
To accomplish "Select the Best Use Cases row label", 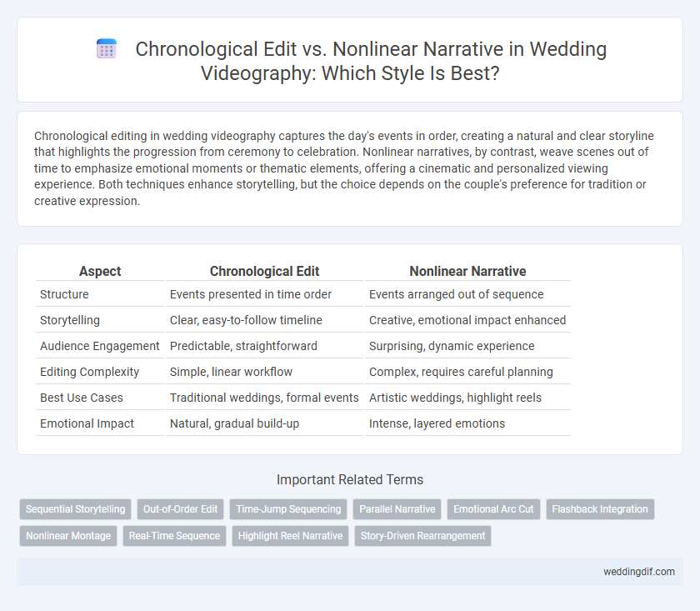I will click(82, 398).
